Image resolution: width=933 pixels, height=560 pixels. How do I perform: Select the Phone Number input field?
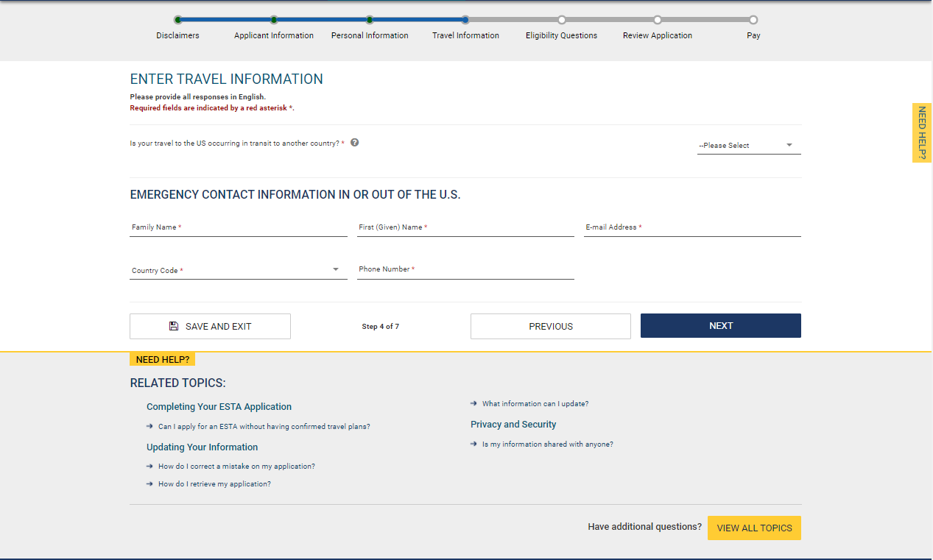(465, 270)
